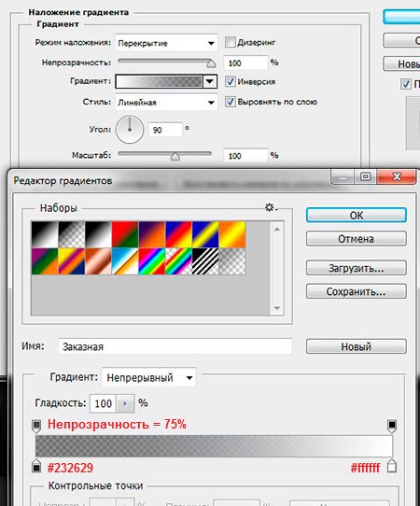Image resolution: width=420 pixels, height=506 pixels.
Task: Choose the chrome gradient preset
Action: 125,261
